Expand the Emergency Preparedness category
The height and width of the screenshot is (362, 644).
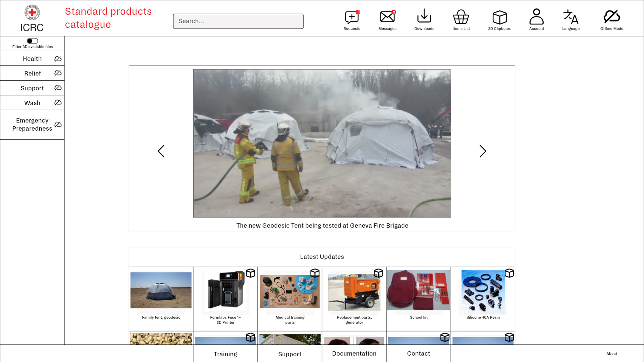point(32,124)
